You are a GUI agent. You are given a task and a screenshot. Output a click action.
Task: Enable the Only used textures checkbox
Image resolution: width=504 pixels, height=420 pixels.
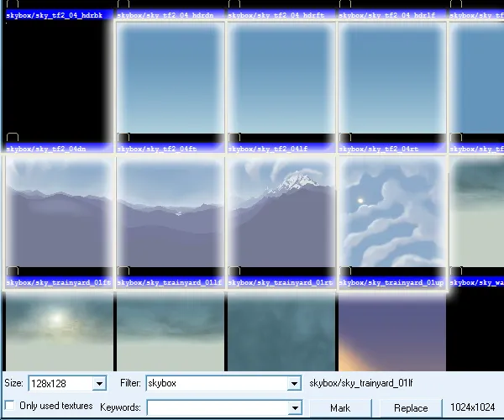10,407
